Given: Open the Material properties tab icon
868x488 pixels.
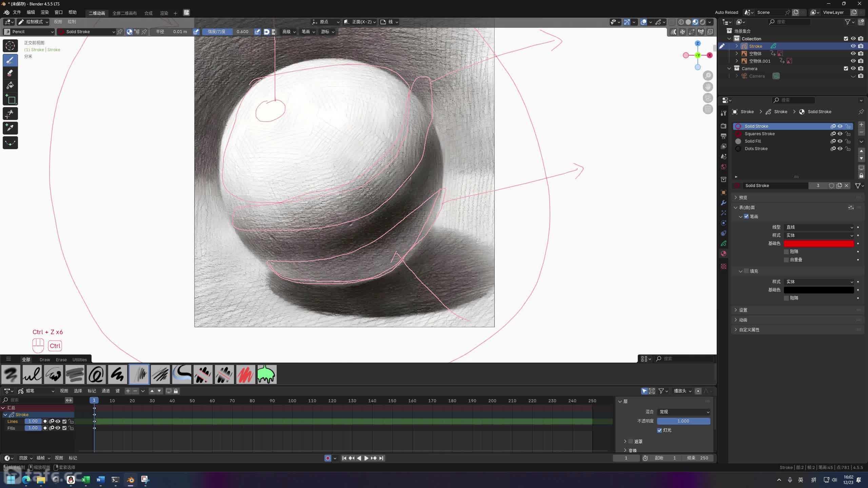Looking at the screenshot, I should click(x=724, y=253).
